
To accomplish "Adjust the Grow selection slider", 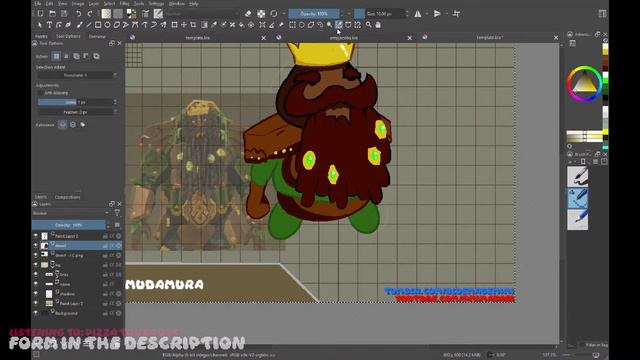I will 77,102.
